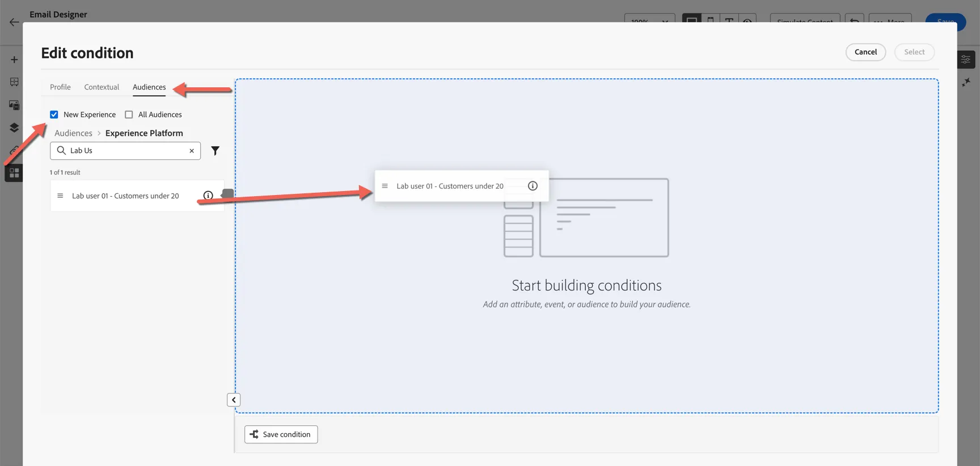
Task: Click the Edit condition title
Action: click(x=87, y=53)
